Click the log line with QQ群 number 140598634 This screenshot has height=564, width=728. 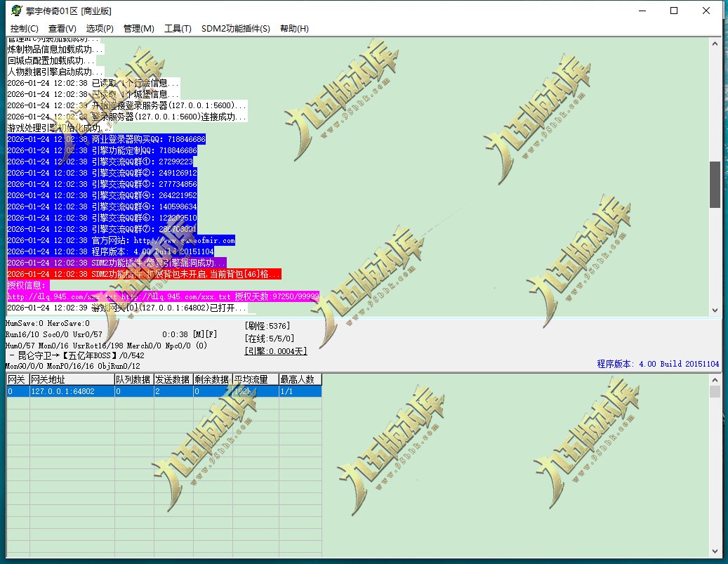(x=102, y=206)
